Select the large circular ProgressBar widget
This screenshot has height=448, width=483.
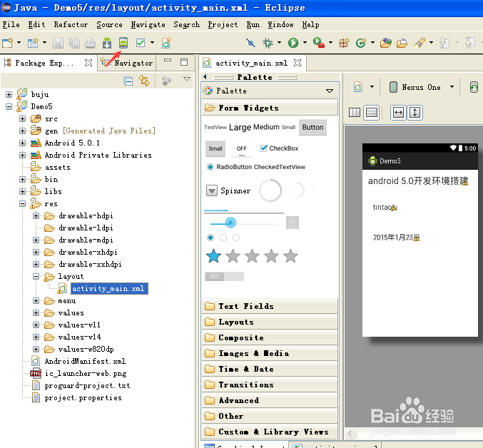click(270, 190)
